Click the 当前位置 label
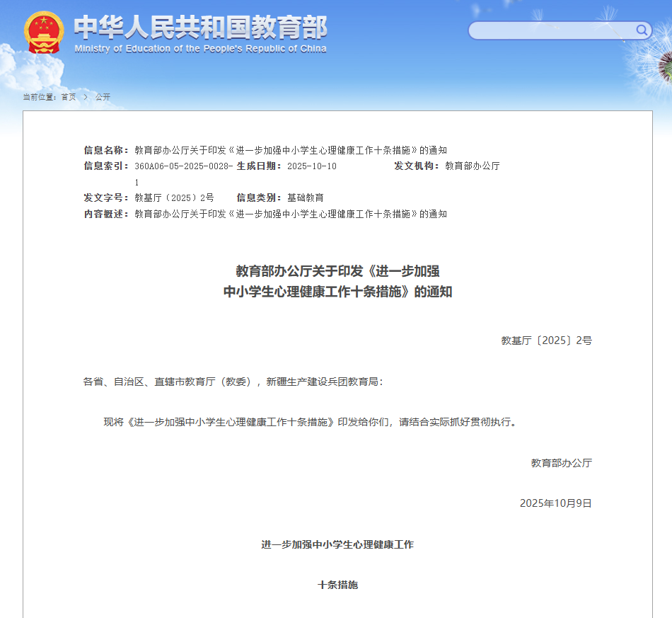Screen dimensions: 672x618 [x=40, y=97]
